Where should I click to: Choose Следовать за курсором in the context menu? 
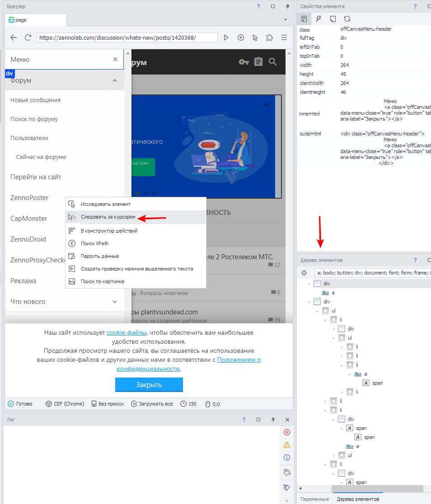(136, 217)
